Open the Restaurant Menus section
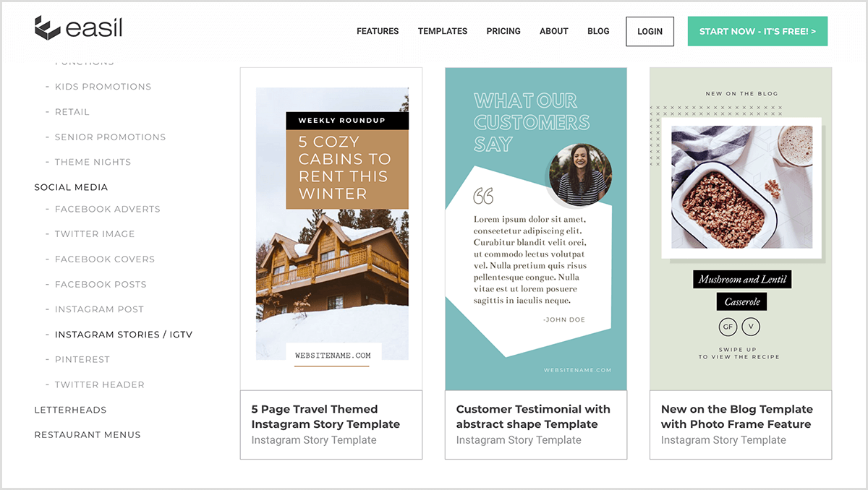The image size is (868, 490). (x=88, y=435)
